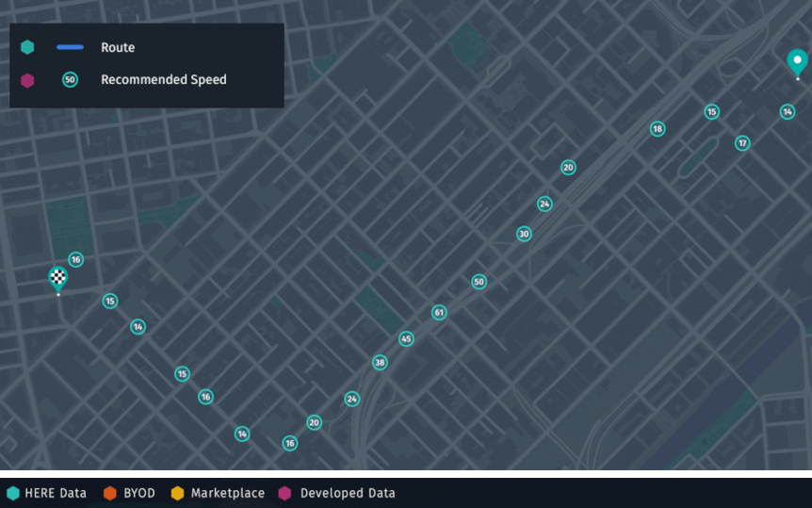Click the 30 speed marker on map
812x508 pixels.
coord(524,234)
